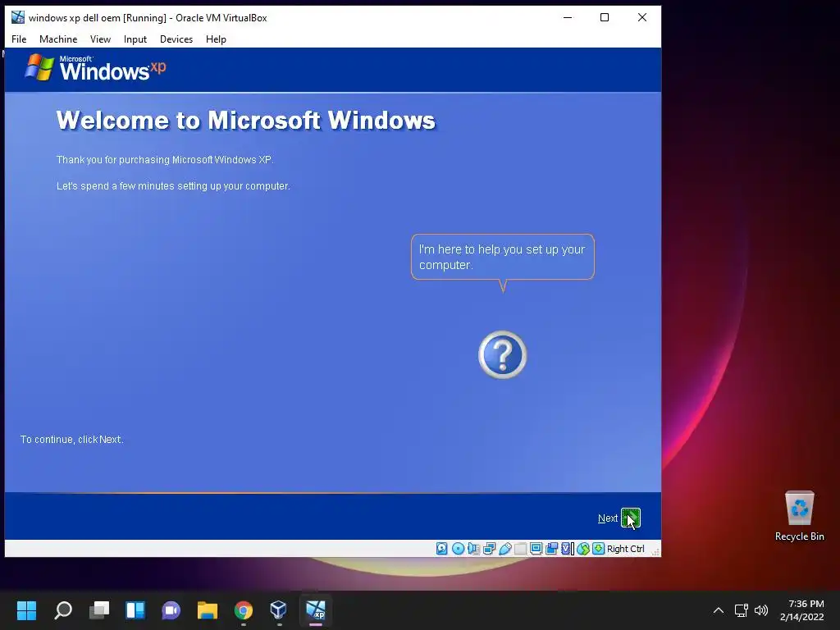
Task: Open the network tray icon
Action: 742,610
